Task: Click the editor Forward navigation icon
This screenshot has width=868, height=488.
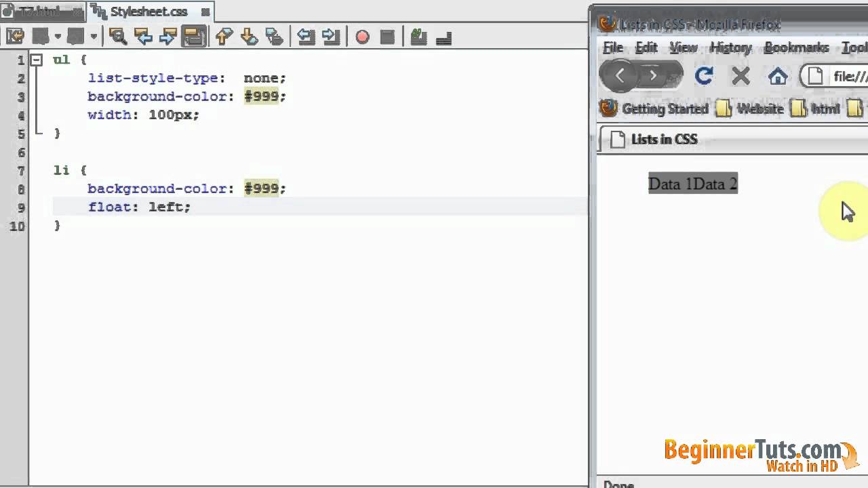Action: pyautogui.click(x=77, y=37)
